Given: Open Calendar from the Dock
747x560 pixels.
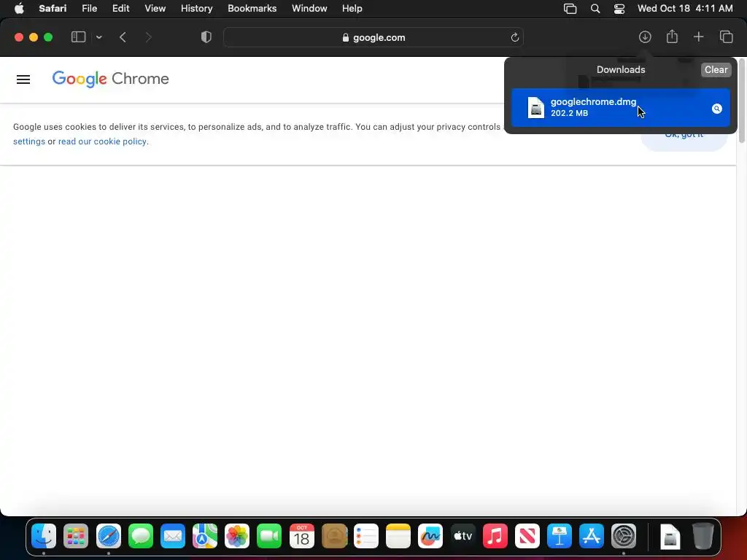Looking at the screenshot, I should point(301,537).
